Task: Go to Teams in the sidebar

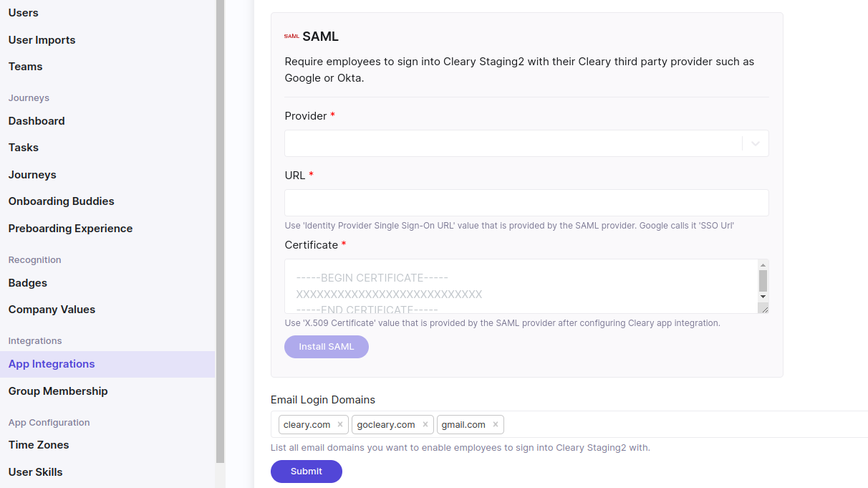Action: 26,67
